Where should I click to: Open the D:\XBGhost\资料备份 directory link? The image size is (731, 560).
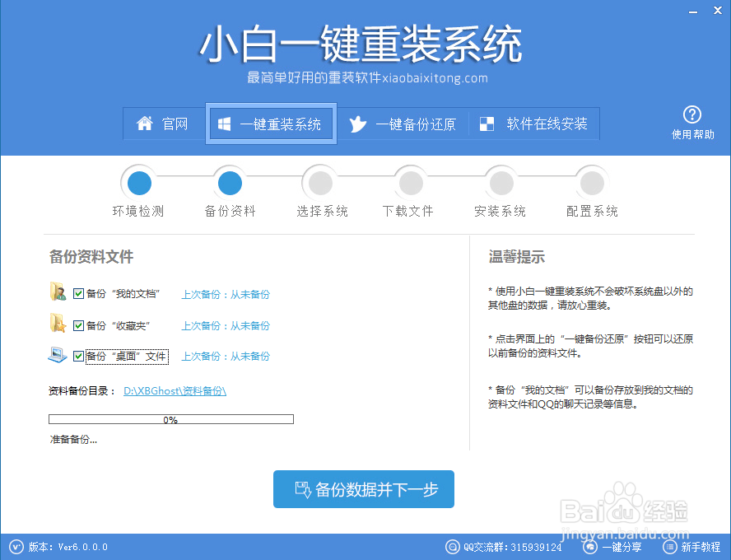coord(174,391)
